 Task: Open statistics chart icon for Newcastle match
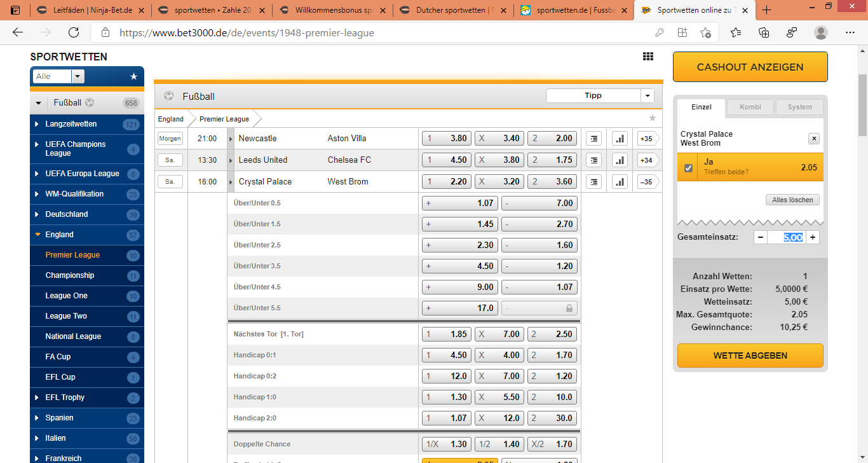pos(620,138)
